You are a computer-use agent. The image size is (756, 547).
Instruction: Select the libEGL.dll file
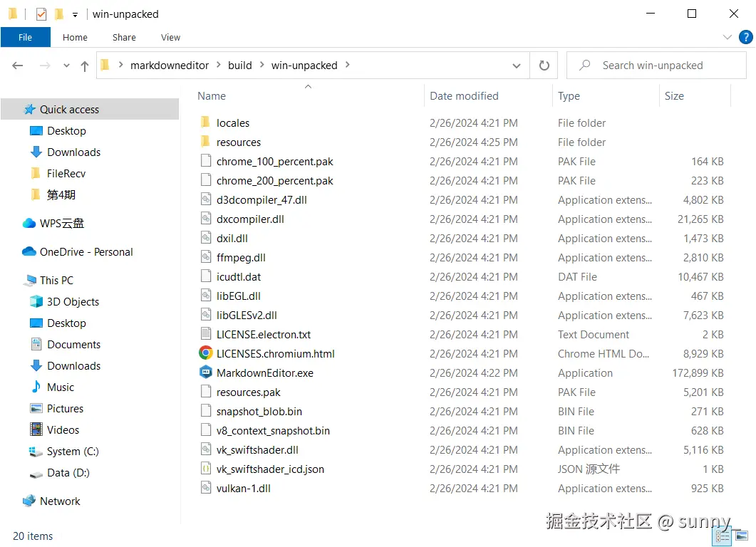238,296
